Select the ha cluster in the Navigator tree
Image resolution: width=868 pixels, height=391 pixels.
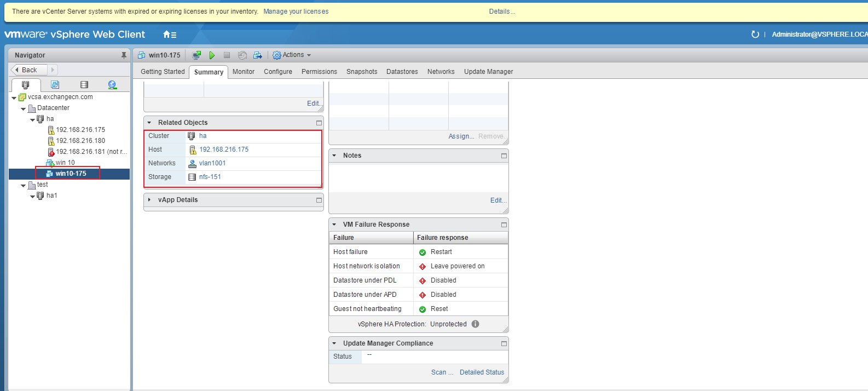pyautogui.click(x=50, y=119)
